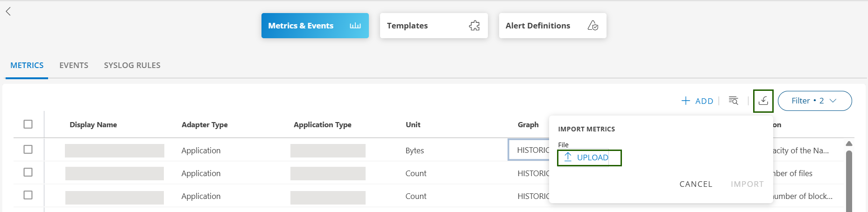Open the SYSLOG RULES tab
This screenshot has width=868, height=212.
tap(132, 65)
